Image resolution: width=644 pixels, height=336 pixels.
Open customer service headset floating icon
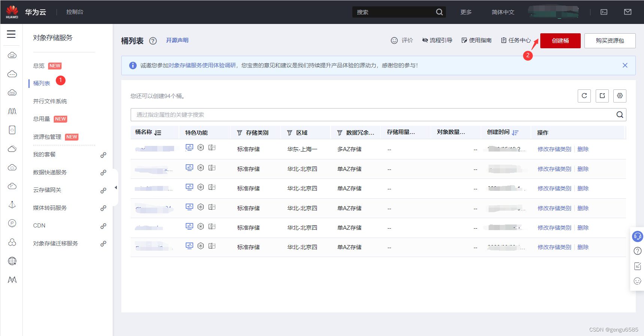(637, 236)
